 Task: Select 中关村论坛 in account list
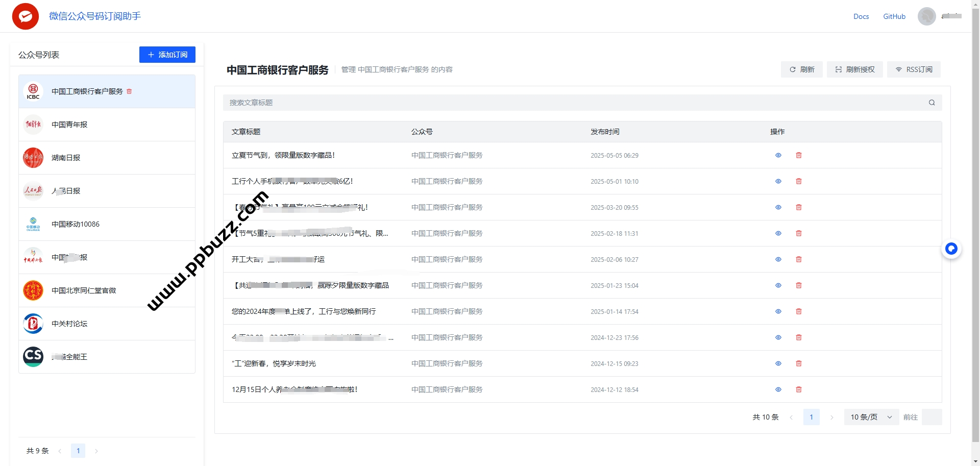click(107, 324)
